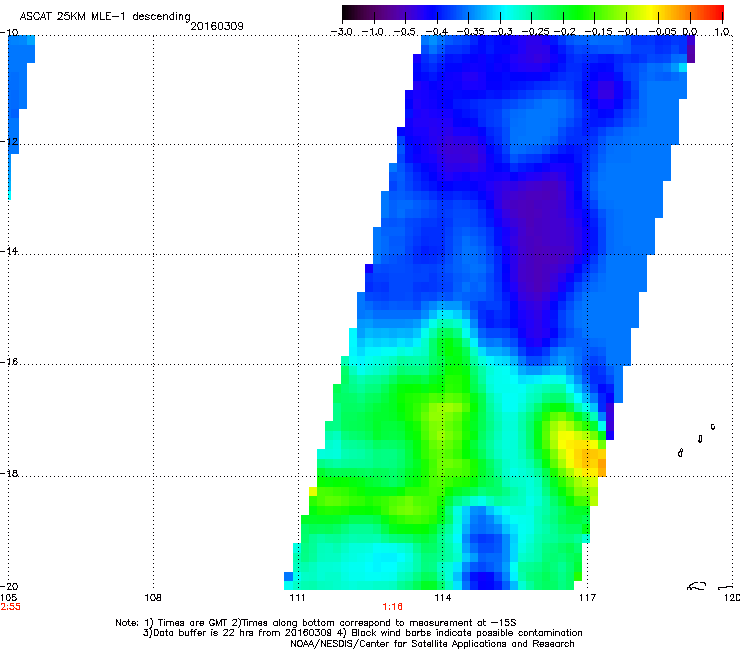Pick the cyan segment of the color bar

click(505, 13)
